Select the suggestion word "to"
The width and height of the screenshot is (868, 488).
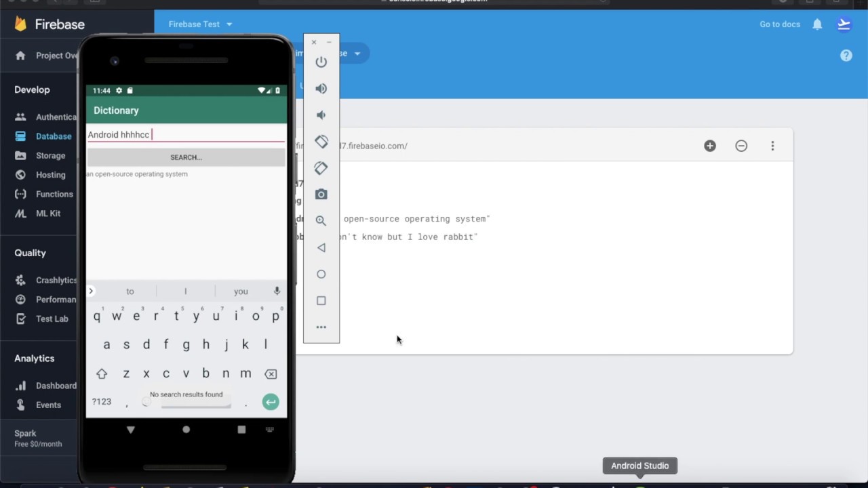pos(130,291)
